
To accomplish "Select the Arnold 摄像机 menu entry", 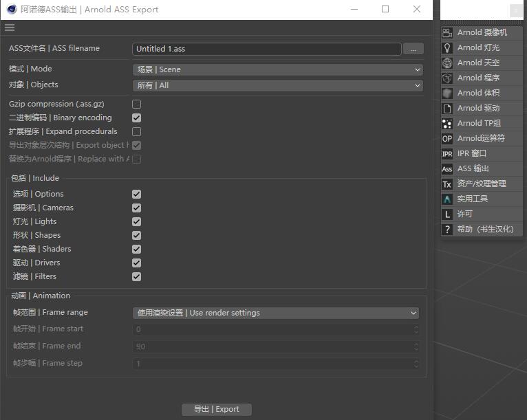I will coord(482,32).
